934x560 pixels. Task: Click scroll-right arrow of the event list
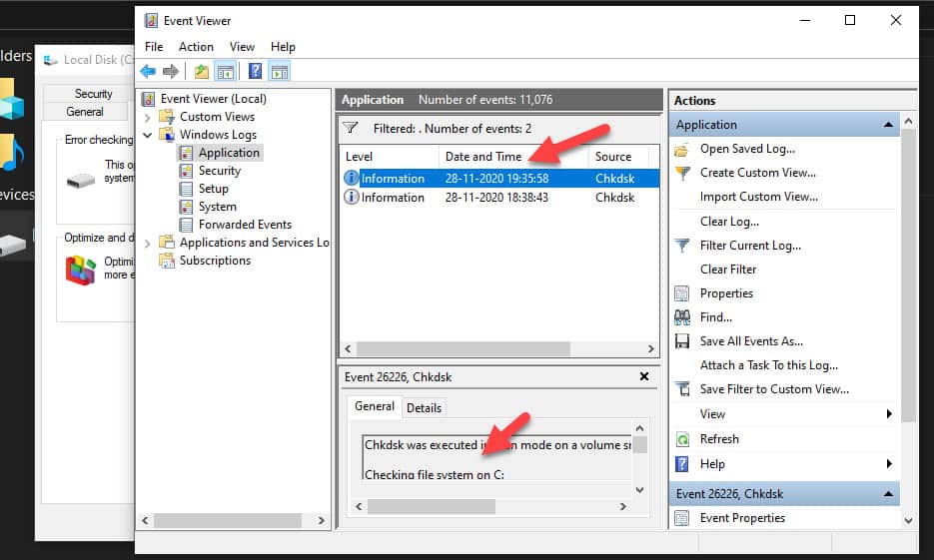click(x=651, y=348)
